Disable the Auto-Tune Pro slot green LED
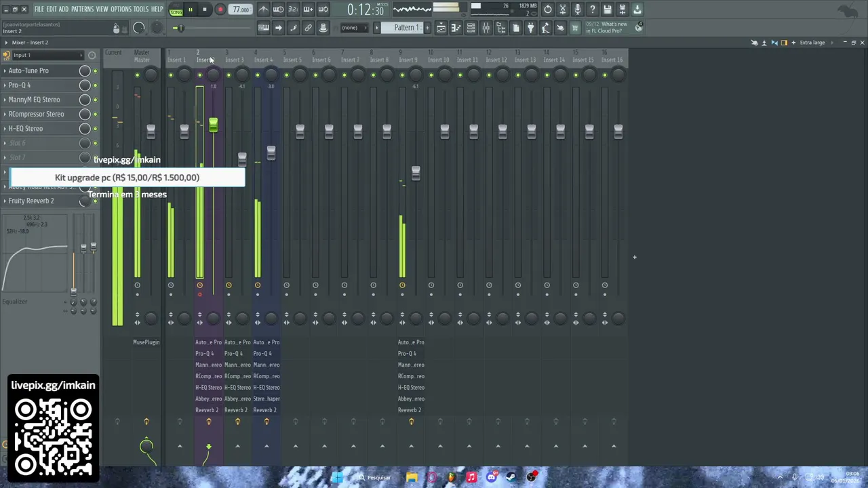The height and width of the screenshot is (488, 868). click(96, 70)
